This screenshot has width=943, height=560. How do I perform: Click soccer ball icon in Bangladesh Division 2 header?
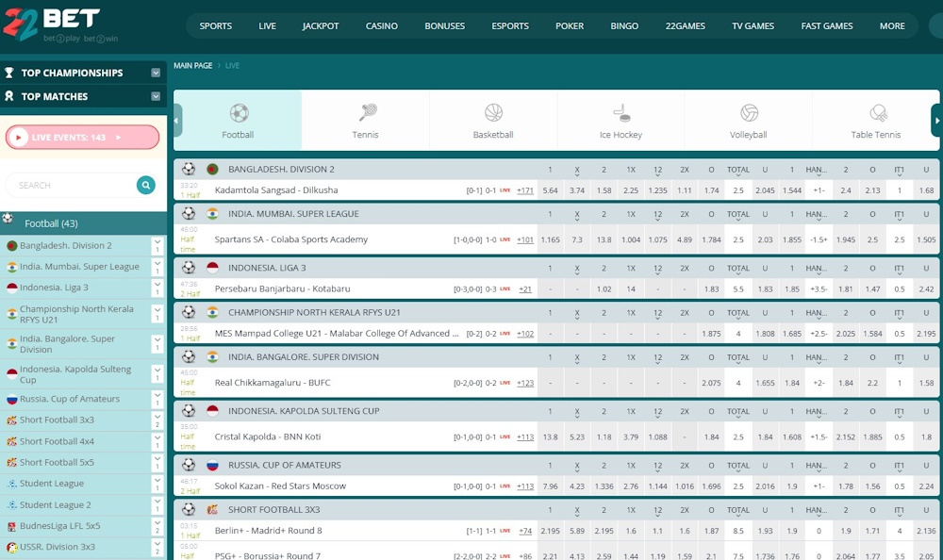(189, 169)
